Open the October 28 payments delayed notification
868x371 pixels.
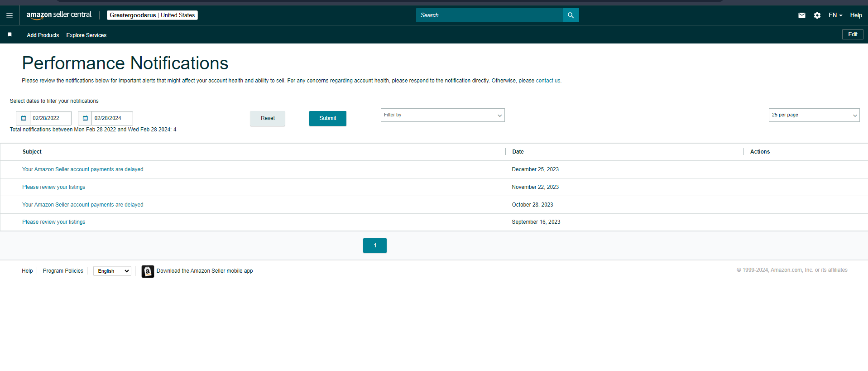[x=83, y=205]
